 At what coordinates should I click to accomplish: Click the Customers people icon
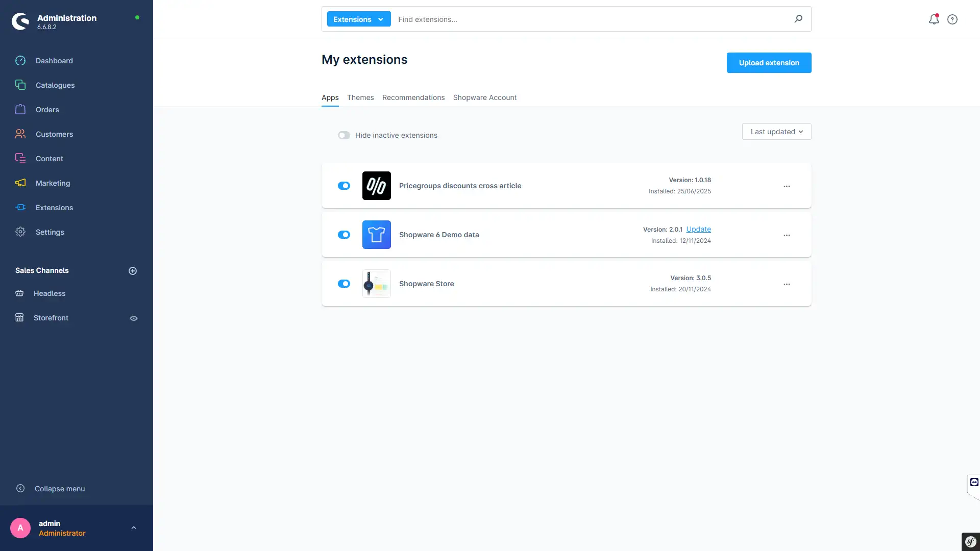coord(20,134)
